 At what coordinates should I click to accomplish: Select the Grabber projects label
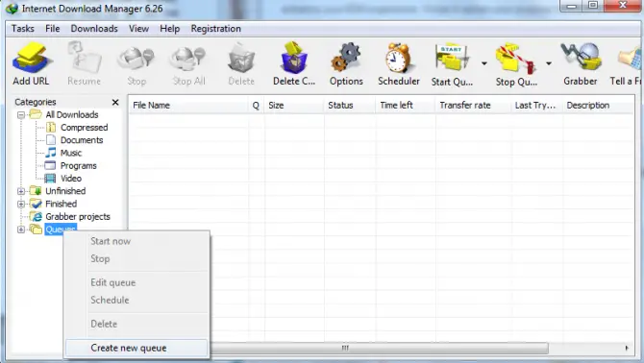(78, 217)
